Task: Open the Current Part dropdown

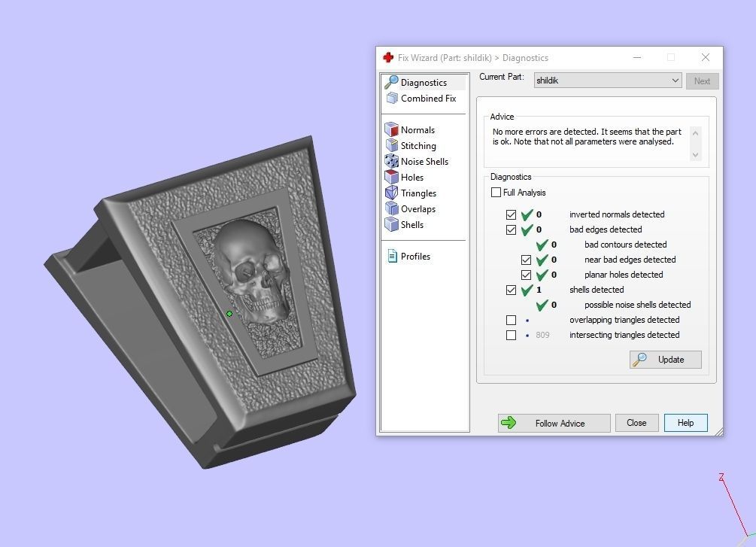Action: 608,81
